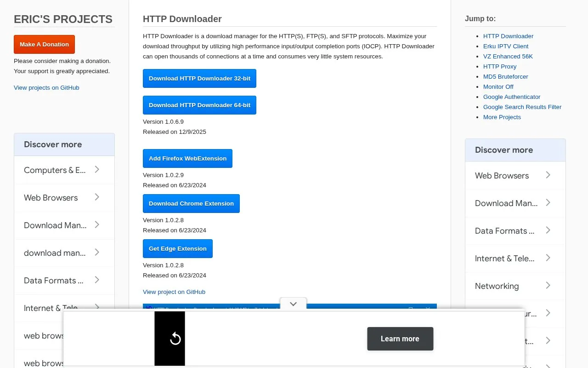Screen dimensions: 588x368
Task: Click the ERIC'S PROJECTS site title
Action: click(x=63, y=19)
